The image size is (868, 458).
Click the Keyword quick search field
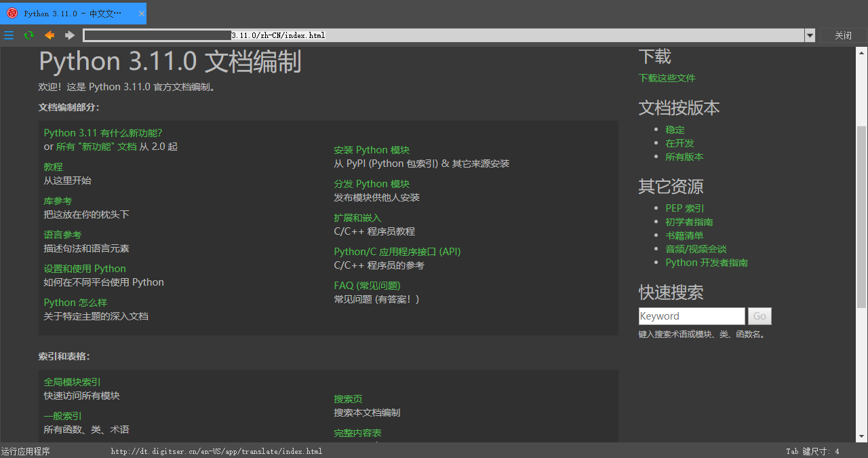692,316
